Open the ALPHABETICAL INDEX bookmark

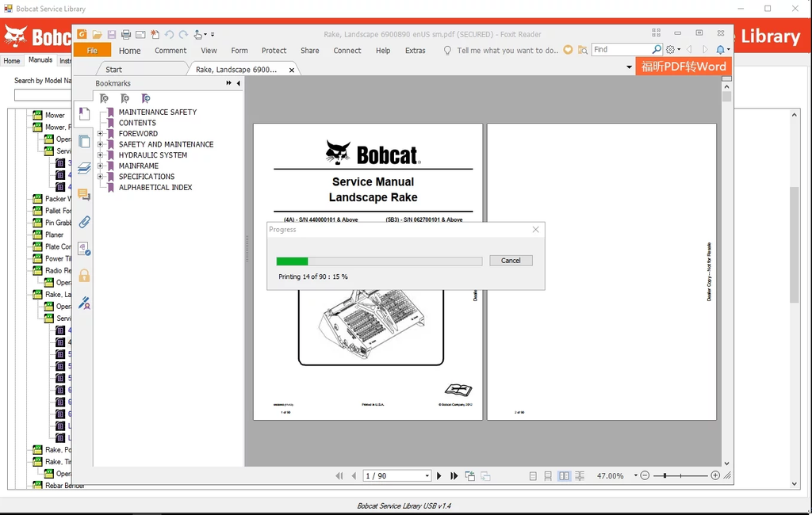coord(155,188)
